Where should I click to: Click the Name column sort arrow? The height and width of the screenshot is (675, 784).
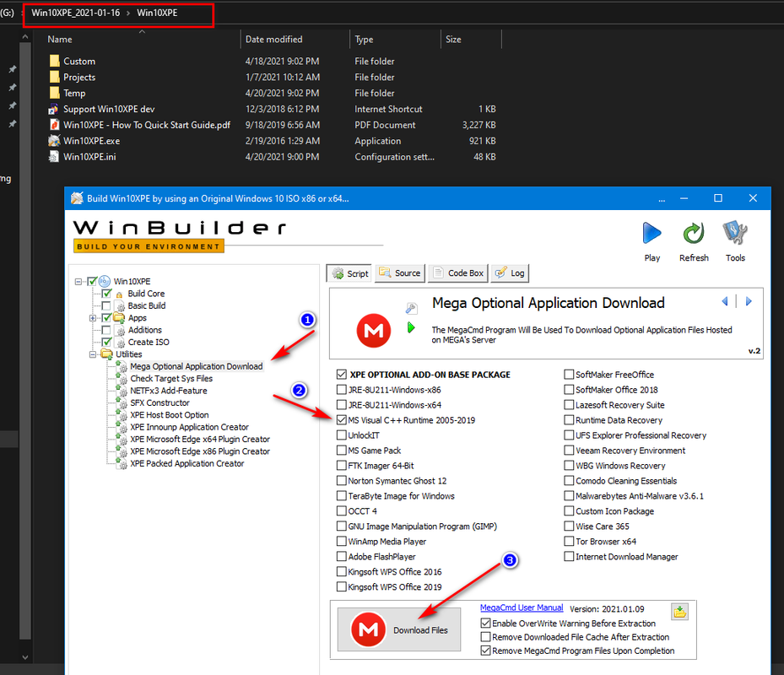click(x=142, y=31)
